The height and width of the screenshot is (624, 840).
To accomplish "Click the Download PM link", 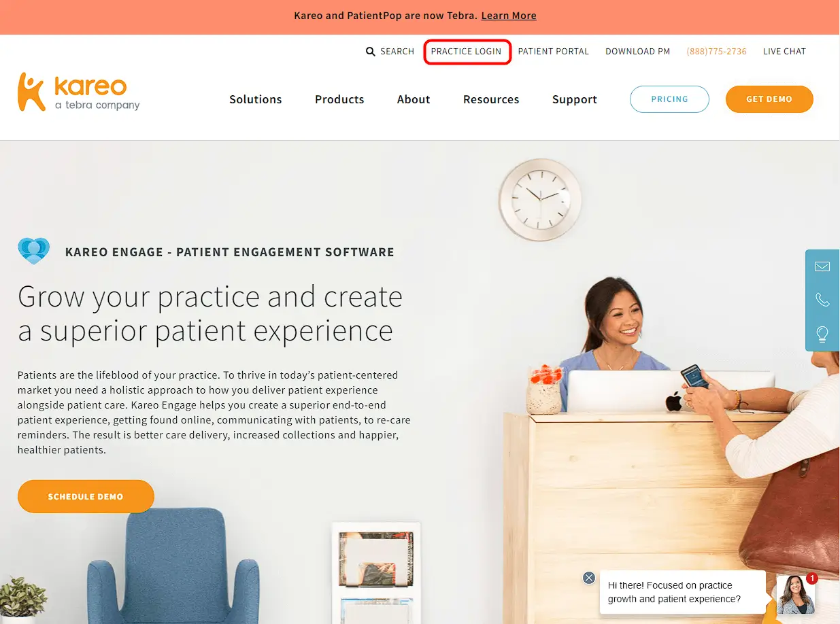I will click(x=638, y=52).
